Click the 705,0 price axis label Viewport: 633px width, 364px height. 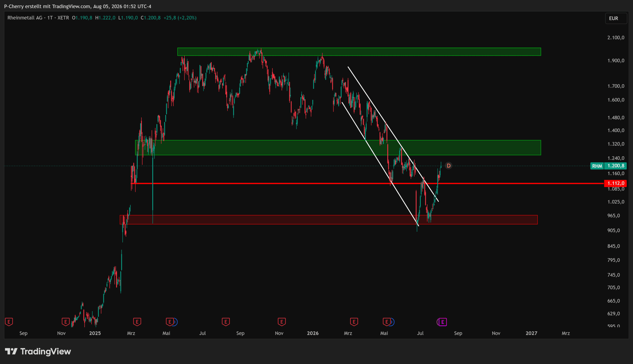(614, 287)
